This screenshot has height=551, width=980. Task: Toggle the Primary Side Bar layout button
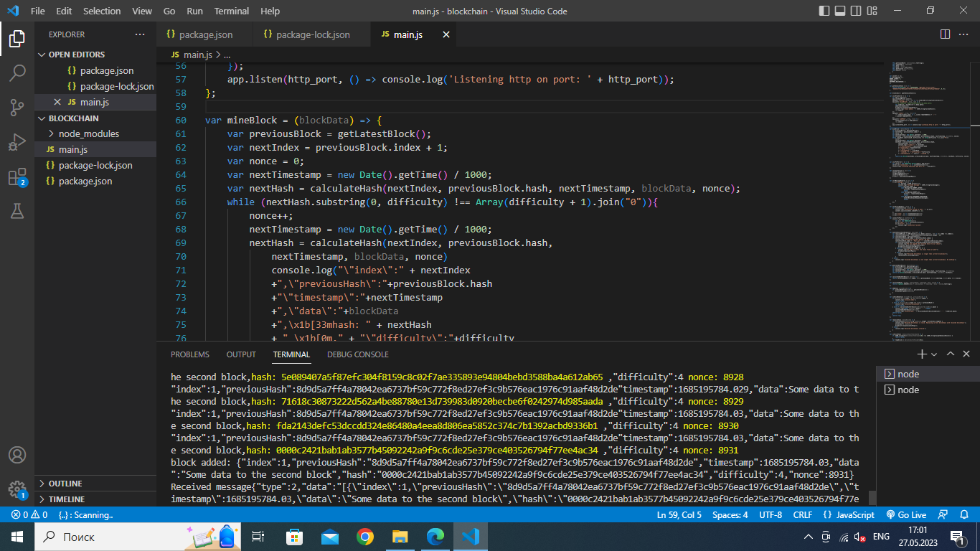click(x=824, y=11)
